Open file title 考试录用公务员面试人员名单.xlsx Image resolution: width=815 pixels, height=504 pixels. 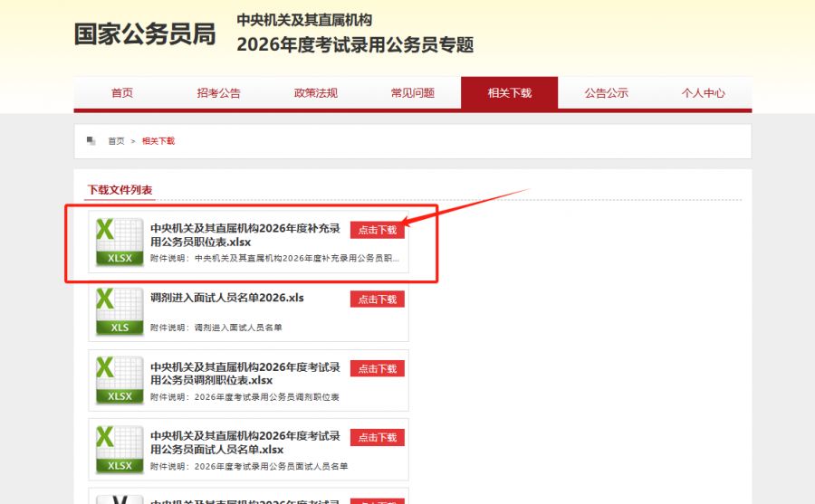click(245, 442)
